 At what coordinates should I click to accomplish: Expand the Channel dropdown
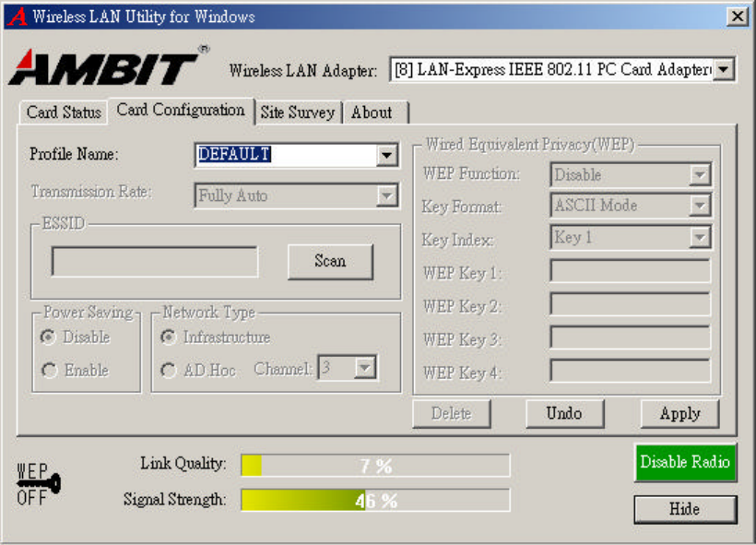pyautogui.click(x=365, y=368)
